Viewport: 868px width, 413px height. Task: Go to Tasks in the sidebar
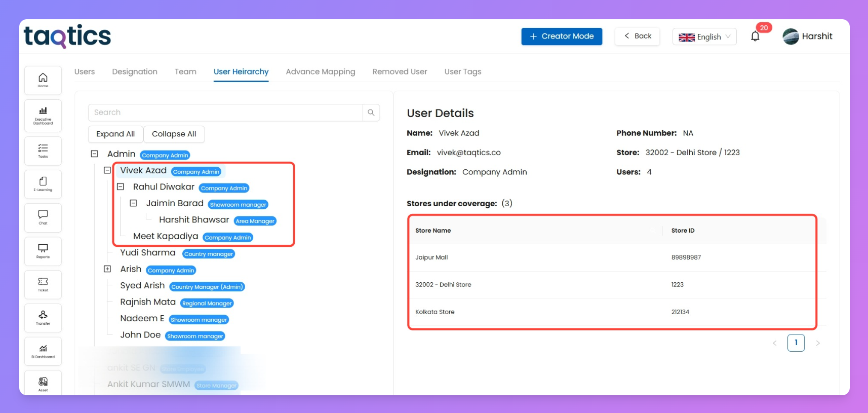click(x=43, y=151)
